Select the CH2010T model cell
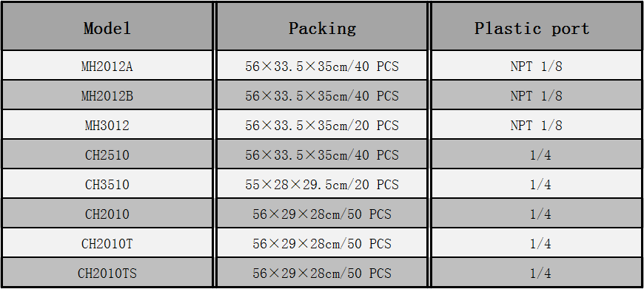Screen dimensions: 644x289 [x=107, y=242]
